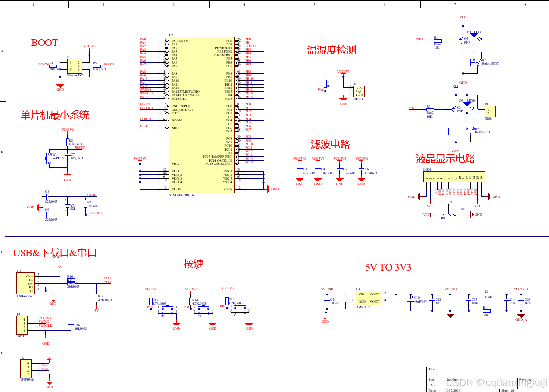Click capacitor C15 10nF

point(521,300)
